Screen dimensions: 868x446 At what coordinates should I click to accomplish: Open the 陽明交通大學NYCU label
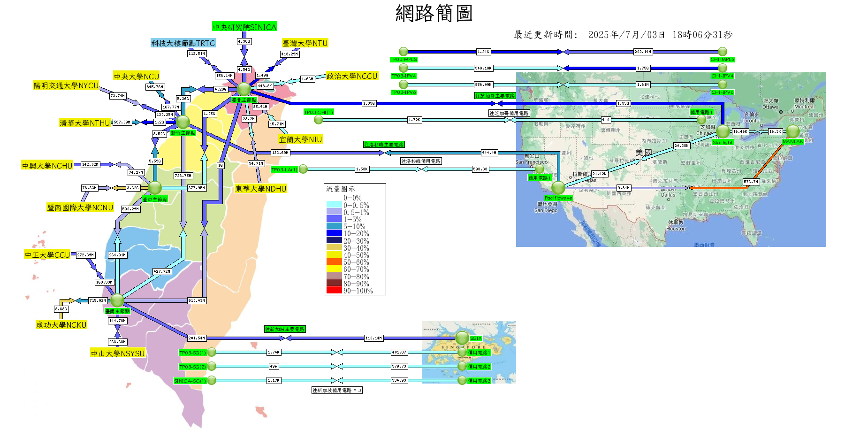pyautogui.click(x=66, y=86)
